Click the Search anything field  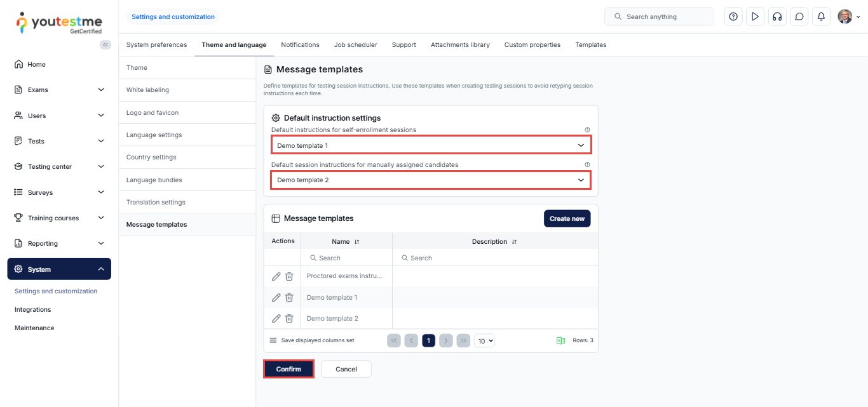click(x=660, y=17)
